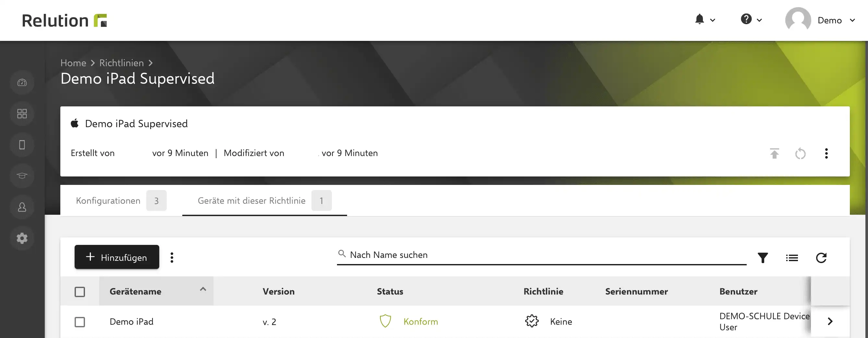This screenshot has height=338, width=868.
Task: Open the apps grid icon in sidebar
Action: click(22, 114)
